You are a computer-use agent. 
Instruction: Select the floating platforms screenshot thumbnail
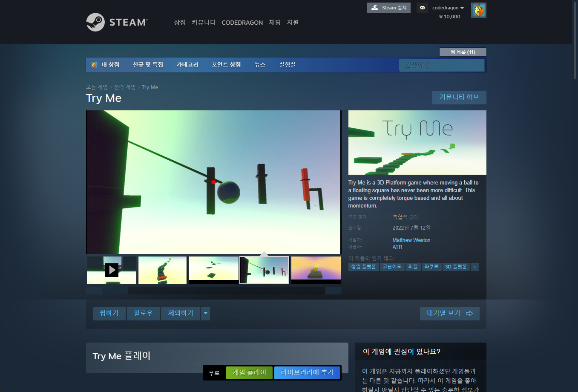click(x=213, y=270)
